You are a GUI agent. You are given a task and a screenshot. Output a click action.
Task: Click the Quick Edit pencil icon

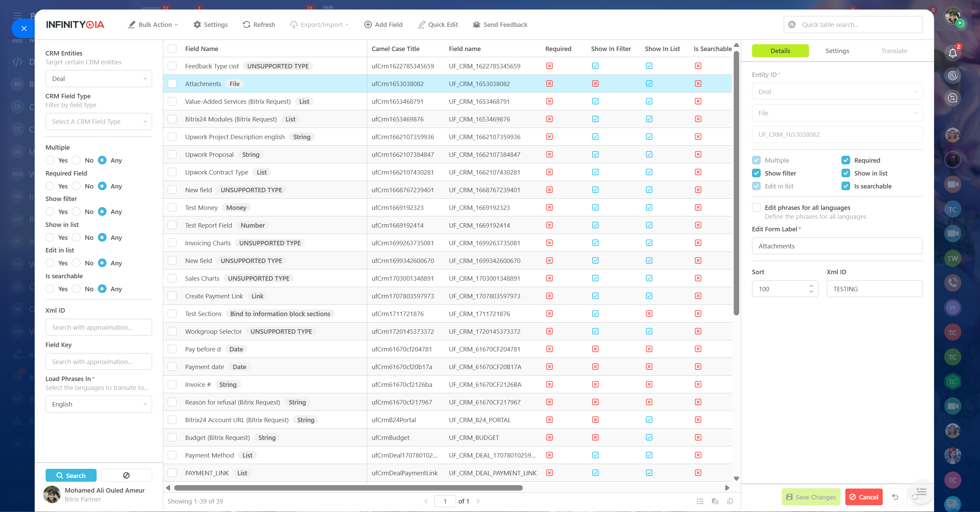(x=421, y=25)
